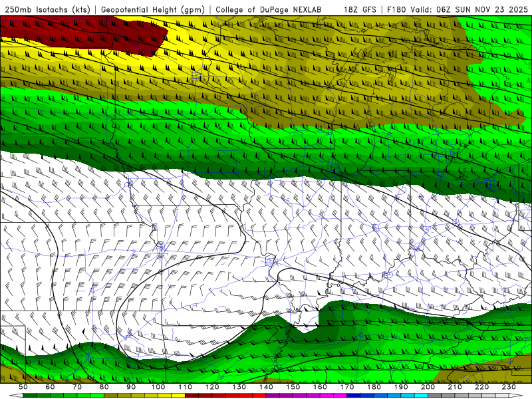Click the 100 label on the colorbar scale
The image size is (532, 399).
click(x=158, y=387)
